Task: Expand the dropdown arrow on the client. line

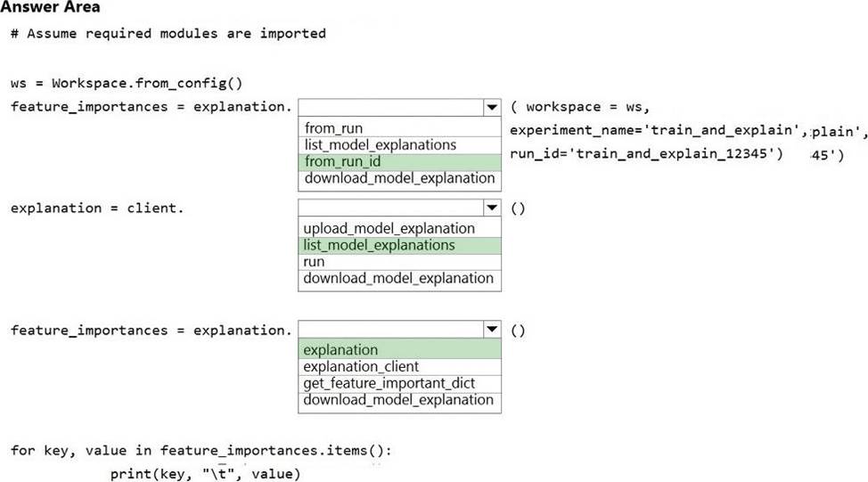Action: [x=491, y=208]
